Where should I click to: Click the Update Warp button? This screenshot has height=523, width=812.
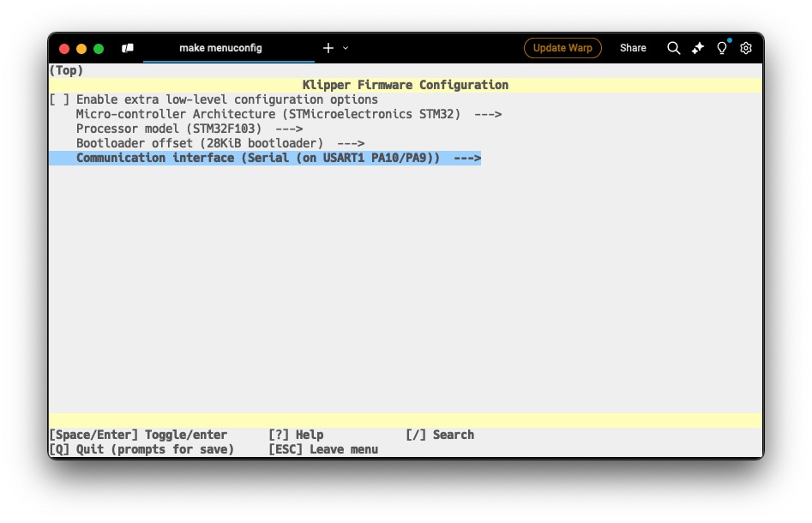pos(562,48)
